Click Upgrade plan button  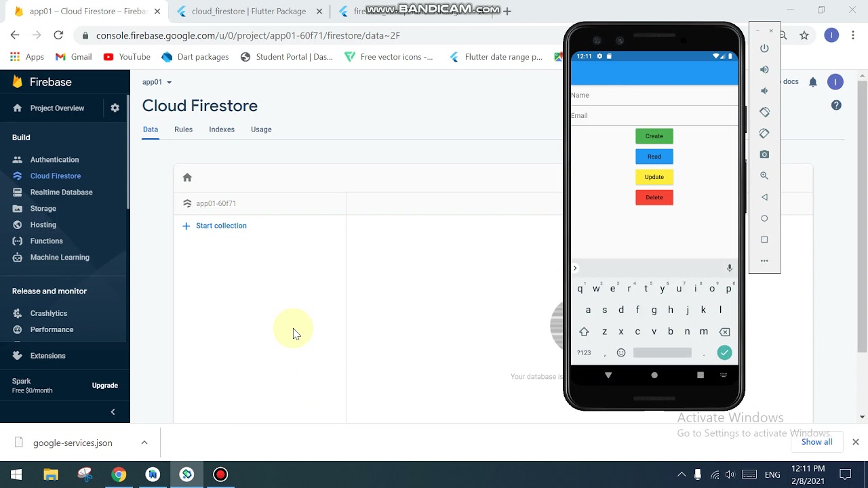pos(105,386)
